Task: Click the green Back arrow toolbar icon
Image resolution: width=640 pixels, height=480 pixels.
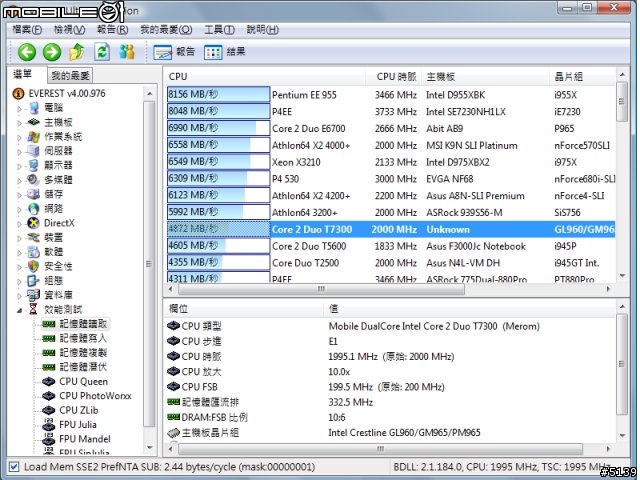Action: point(27,52)
